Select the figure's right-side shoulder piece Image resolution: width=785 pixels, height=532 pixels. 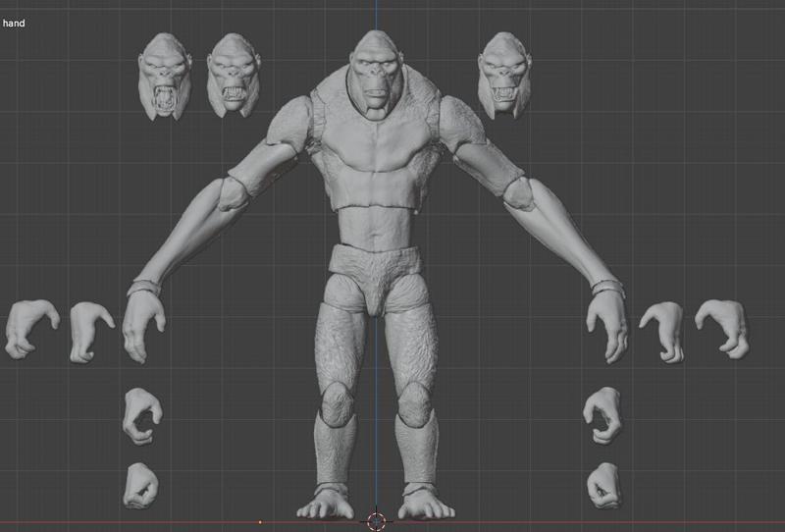(x=461, y=123)
